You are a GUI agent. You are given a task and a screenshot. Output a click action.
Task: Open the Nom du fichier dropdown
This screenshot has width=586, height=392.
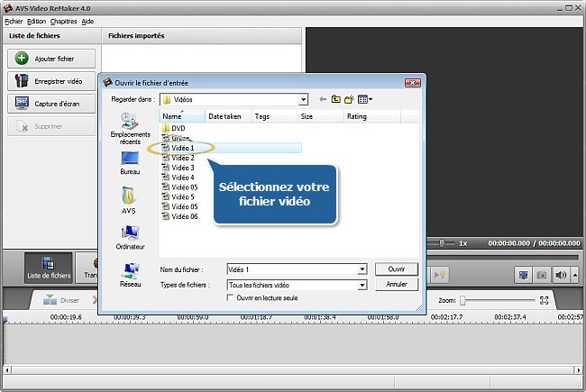coord(362,269)
